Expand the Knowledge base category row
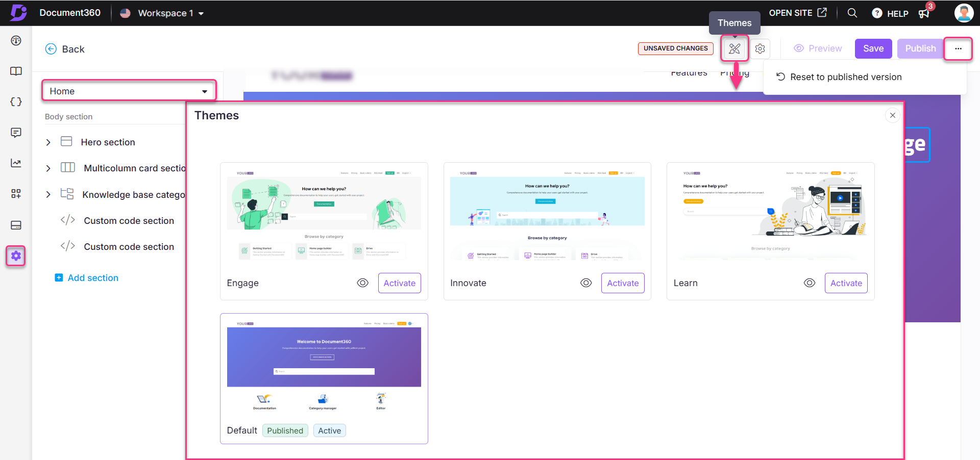 click(x=48, y=194)
